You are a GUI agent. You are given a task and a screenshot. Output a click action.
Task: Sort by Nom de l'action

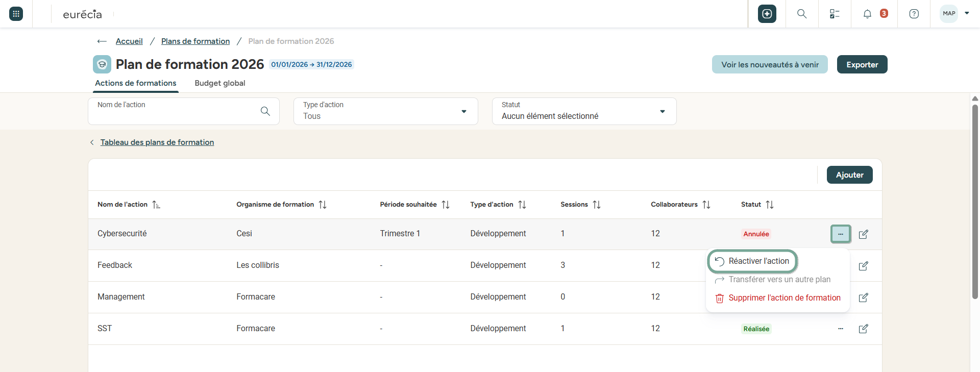click(156, 205)
